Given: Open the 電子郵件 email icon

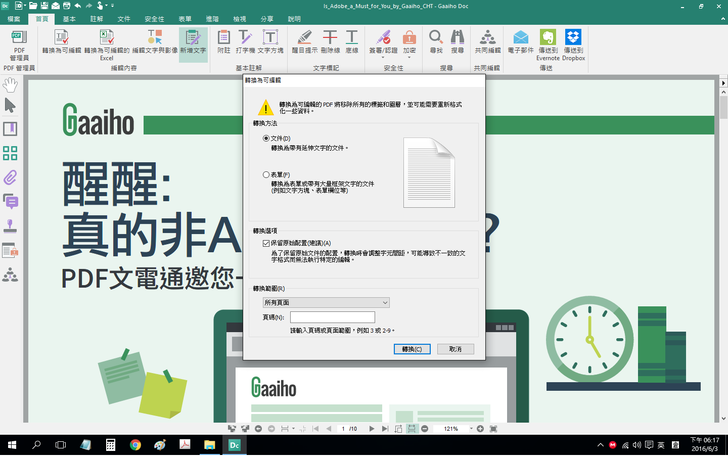Looking at the screenshot, I should (x=521, y=43).
